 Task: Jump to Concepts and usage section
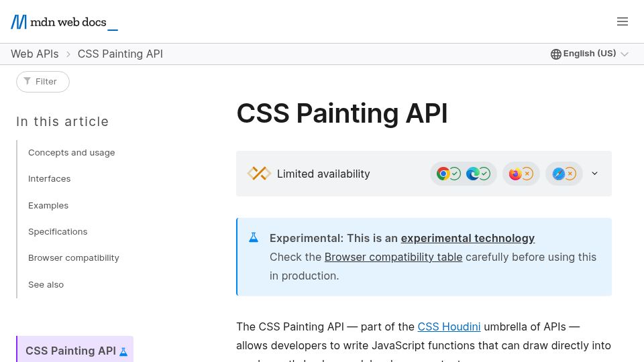(x=72, y=153)
